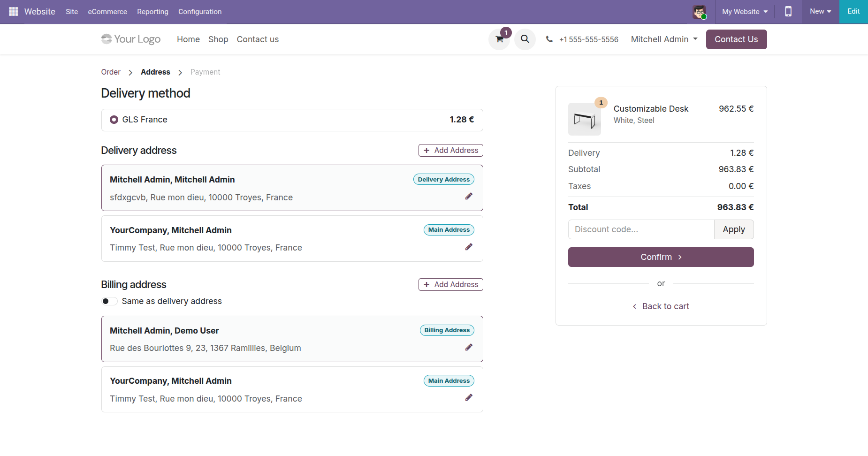Toggle Same as delivery address switch

[109, 301]
